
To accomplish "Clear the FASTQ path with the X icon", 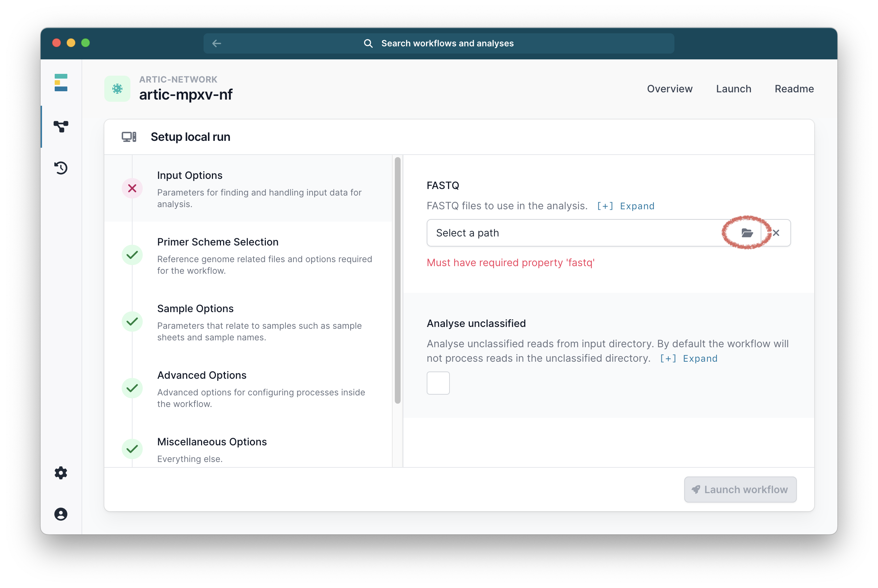I will click(776, 233).
